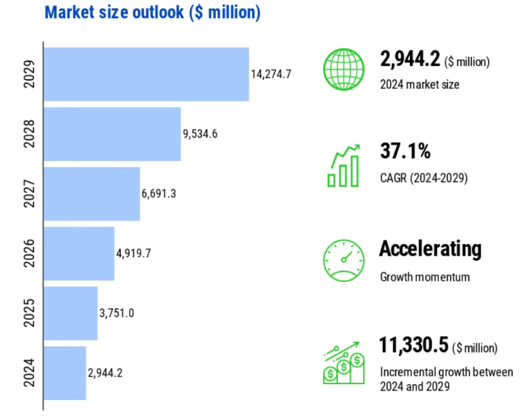This screenshot has width=530, height=420.
Task: Click the 2029 year axis label
Action: click(x=28, y=74)
